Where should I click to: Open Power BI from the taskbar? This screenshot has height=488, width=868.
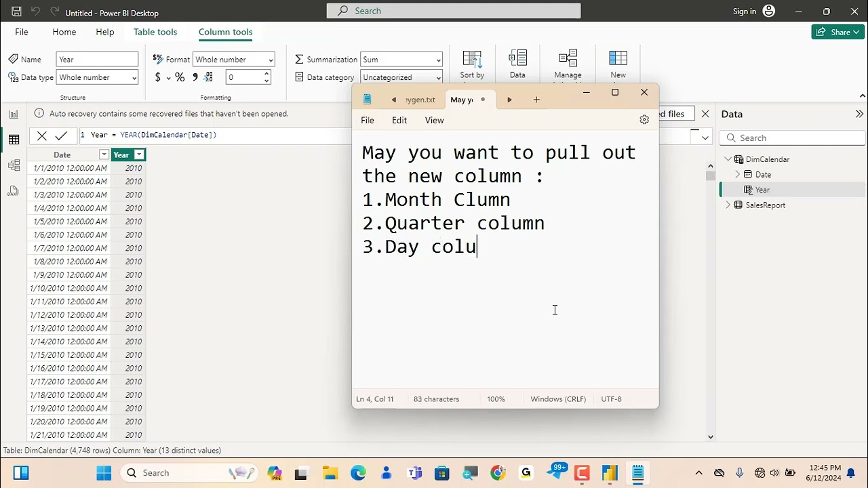[x=610, y=473]
